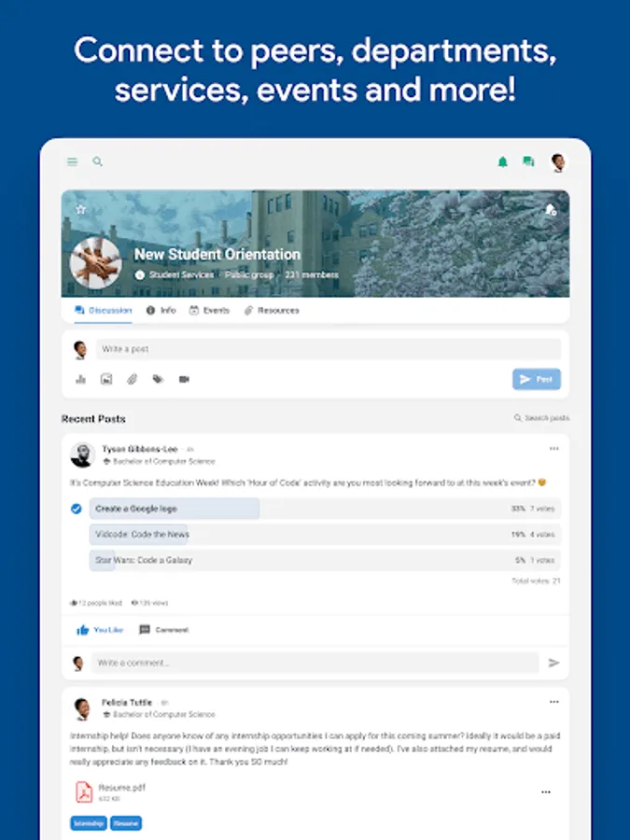Screen dimensions: 630x840
Task: Click the search magnifier icon in header
Action: tap(97, 161)
